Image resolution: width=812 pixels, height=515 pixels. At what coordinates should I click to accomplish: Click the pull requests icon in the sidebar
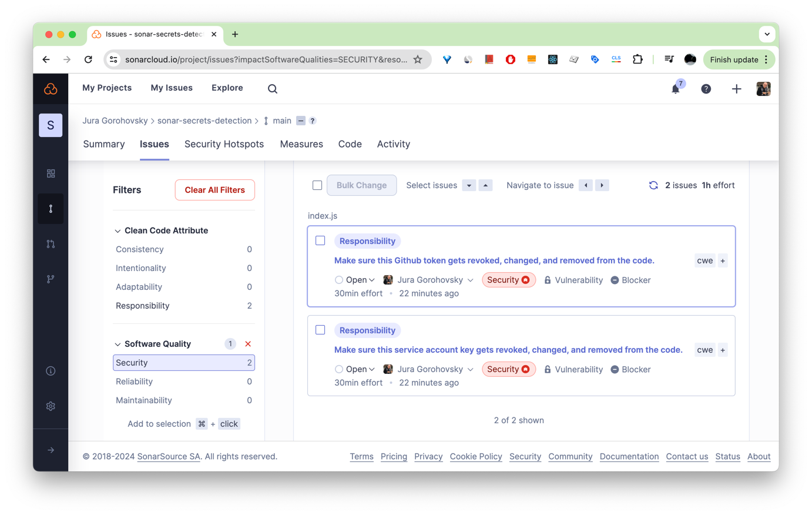pyautogui.click(x=51, y=243)
